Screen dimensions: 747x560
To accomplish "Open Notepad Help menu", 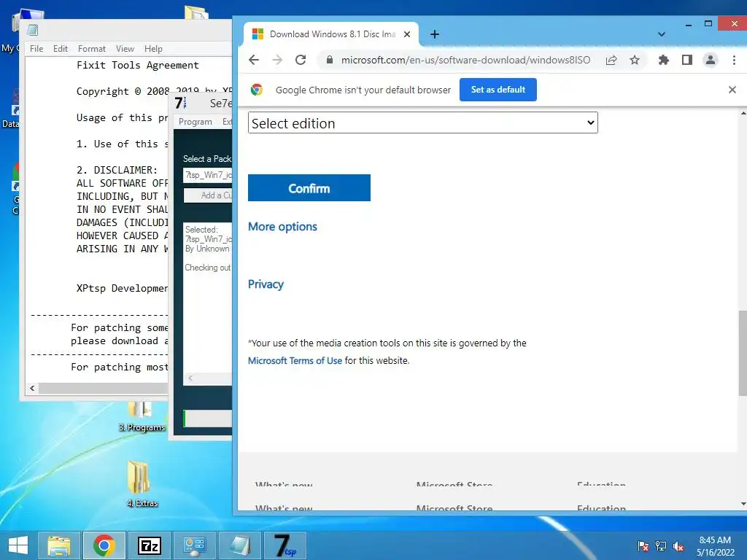I will 153,49.
